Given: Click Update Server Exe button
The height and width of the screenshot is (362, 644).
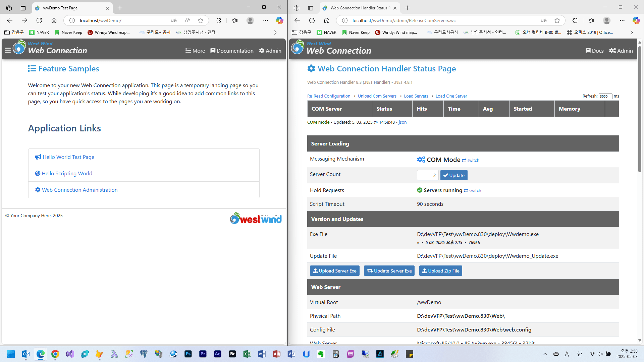Looking at the screenshot, I should coord(389,271).
